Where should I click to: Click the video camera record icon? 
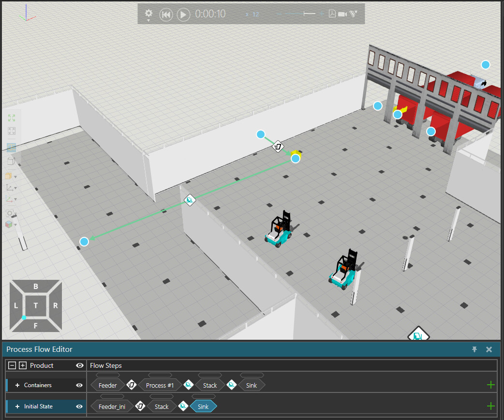tap(343, 14)
